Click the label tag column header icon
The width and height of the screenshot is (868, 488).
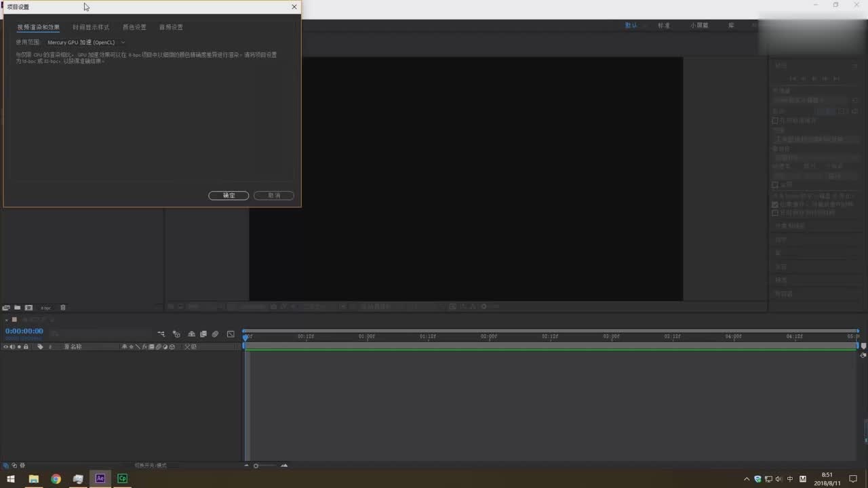coord(40,347)
